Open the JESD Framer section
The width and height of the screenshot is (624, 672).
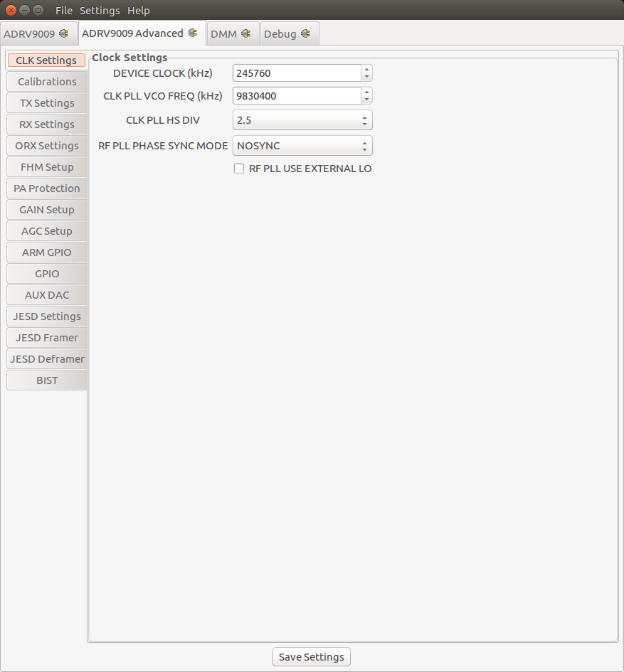pyautogui.click(x=46, y=337)
